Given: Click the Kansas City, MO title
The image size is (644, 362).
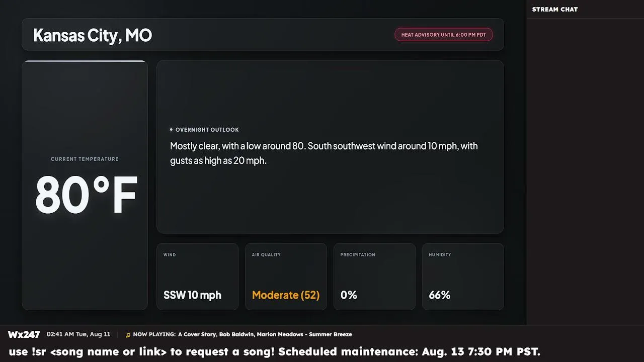Looking at the screenshot, I should click(93, 35).
